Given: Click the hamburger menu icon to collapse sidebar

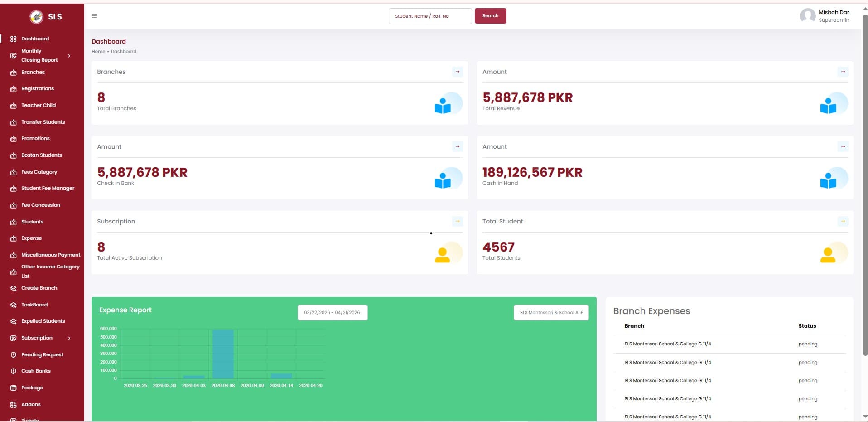Looking at the screenshot, I should 94,16.
